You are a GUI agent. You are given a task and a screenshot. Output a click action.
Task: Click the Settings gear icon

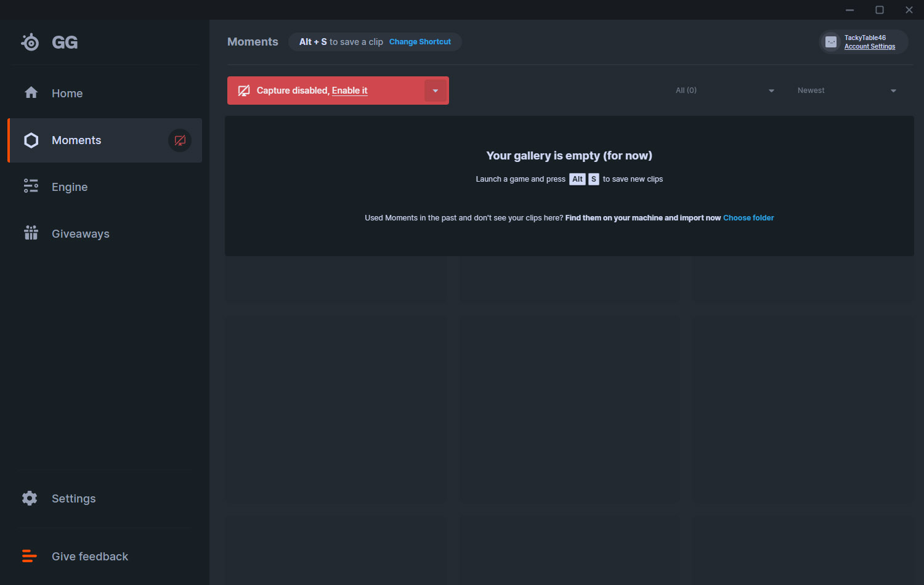tap(30, 498)
